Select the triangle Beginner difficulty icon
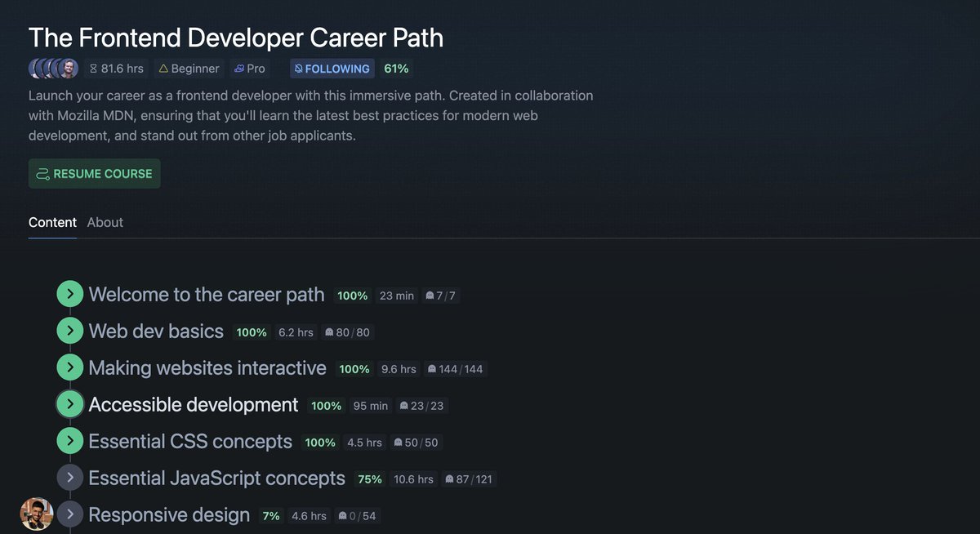The height and width of the screenshot is (534, 980). 163,69
